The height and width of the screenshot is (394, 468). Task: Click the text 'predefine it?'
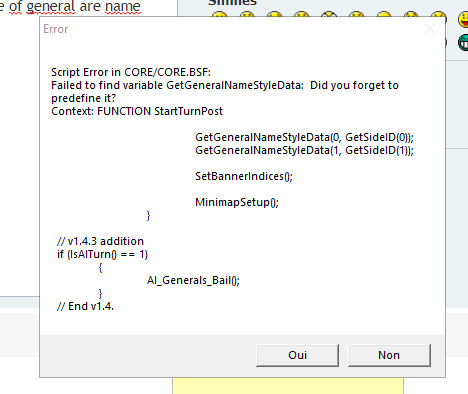(x=83, y=98)
